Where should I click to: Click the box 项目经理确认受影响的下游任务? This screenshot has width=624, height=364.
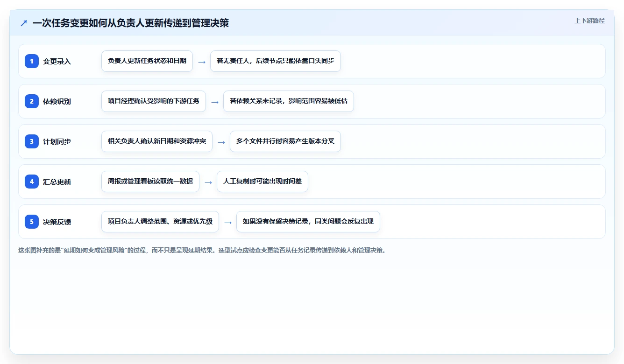pos(154,101)
